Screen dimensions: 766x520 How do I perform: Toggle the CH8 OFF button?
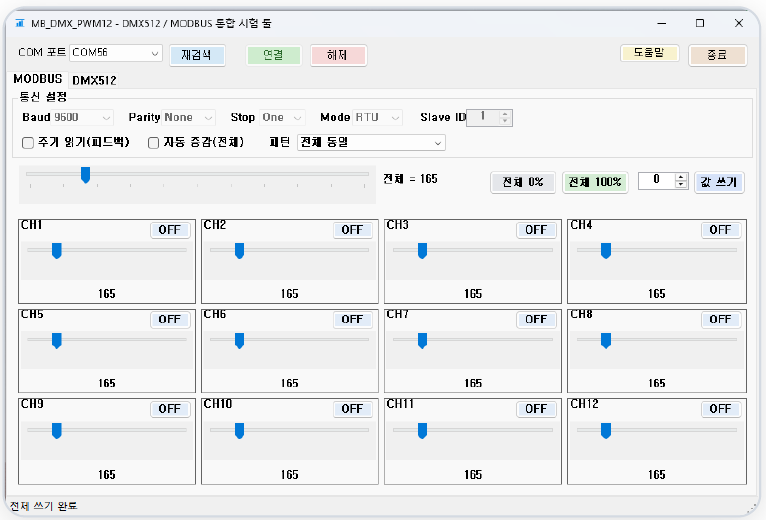[x=721, y=319]
